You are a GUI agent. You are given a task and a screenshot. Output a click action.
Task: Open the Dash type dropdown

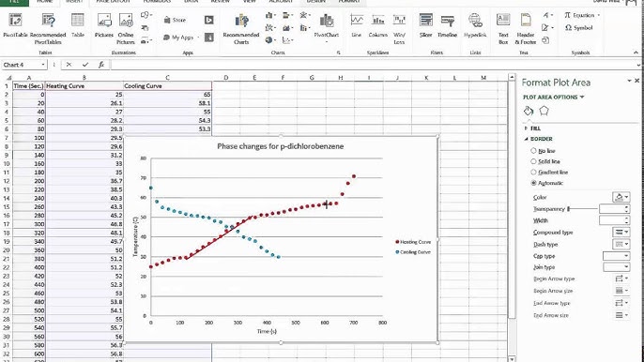621,244
